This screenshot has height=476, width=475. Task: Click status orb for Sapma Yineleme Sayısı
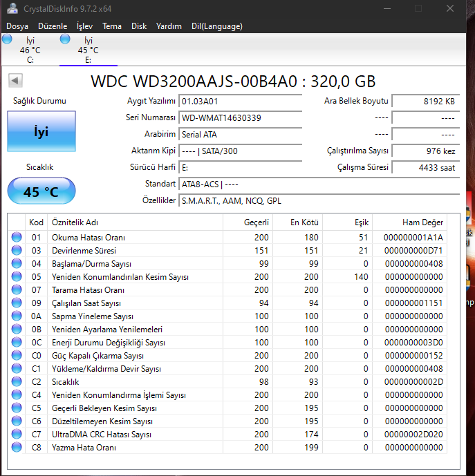[x=17, y=316]
